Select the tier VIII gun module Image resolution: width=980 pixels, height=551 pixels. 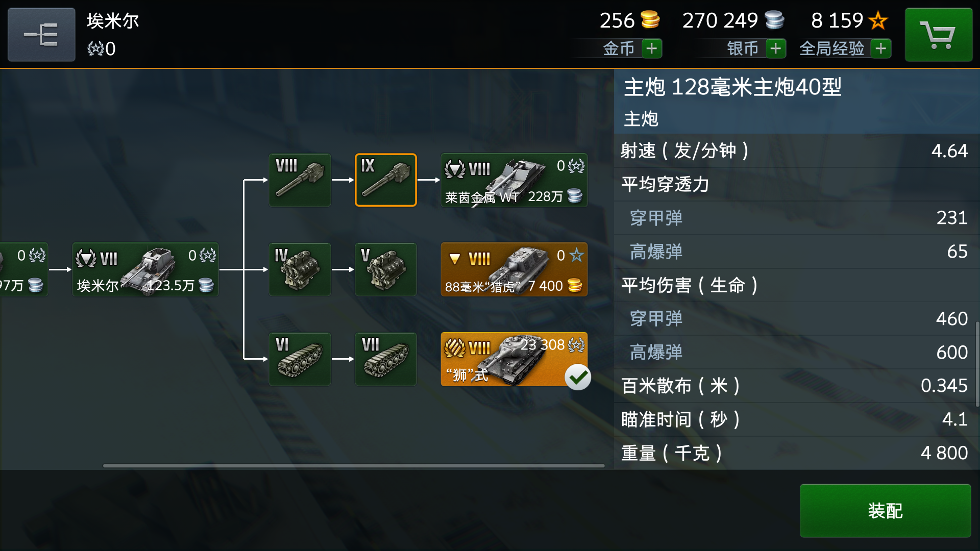(x=300, y=180)
